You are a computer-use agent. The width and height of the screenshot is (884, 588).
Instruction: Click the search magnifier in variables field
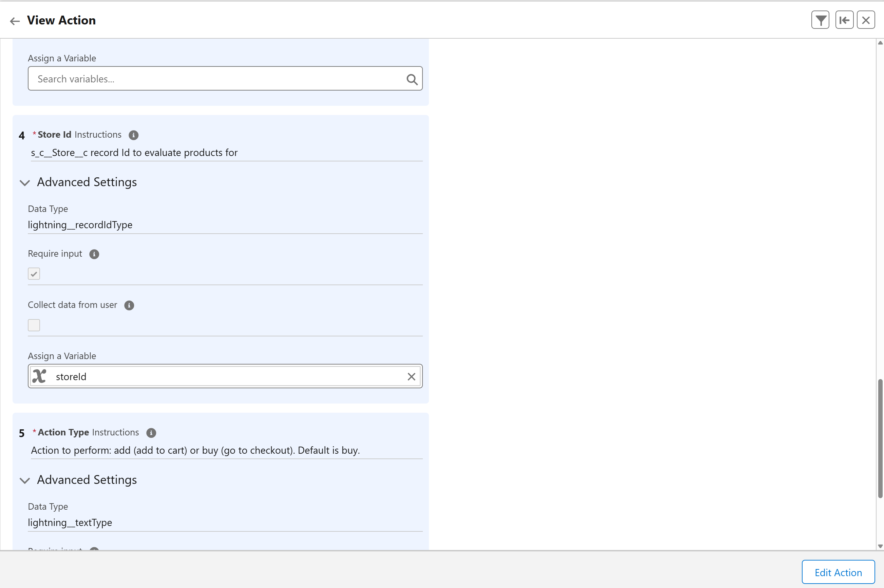412,79
